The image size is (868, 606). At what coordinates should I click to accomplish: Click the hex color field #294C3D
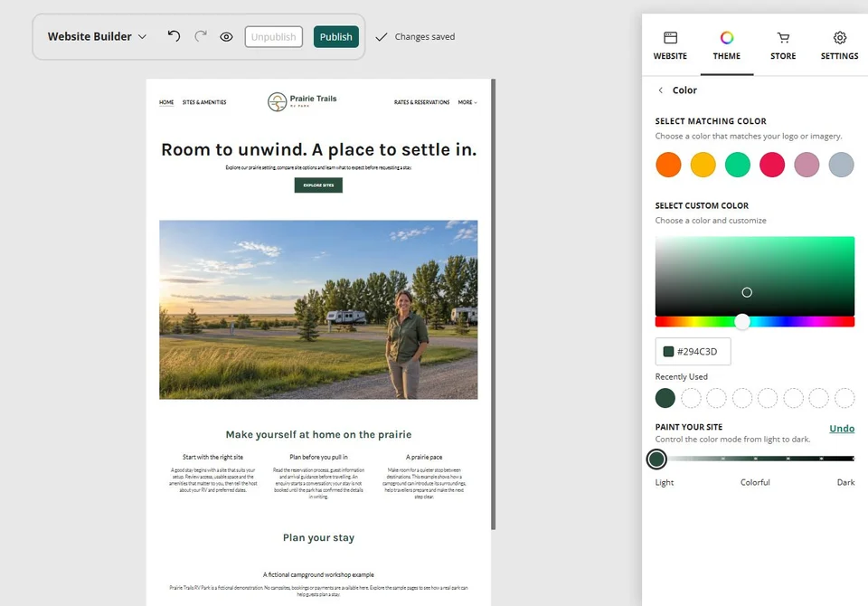693,352
